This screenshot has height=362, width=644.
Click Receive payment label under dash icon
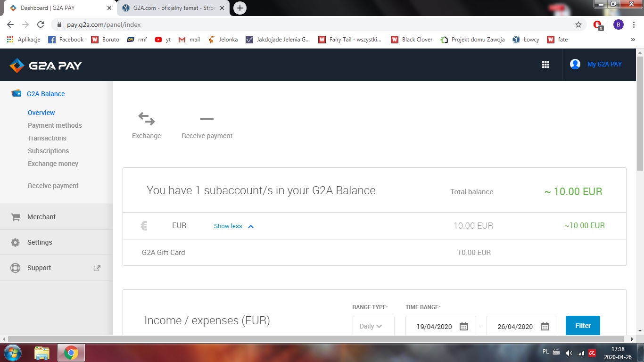click(207, 136)
